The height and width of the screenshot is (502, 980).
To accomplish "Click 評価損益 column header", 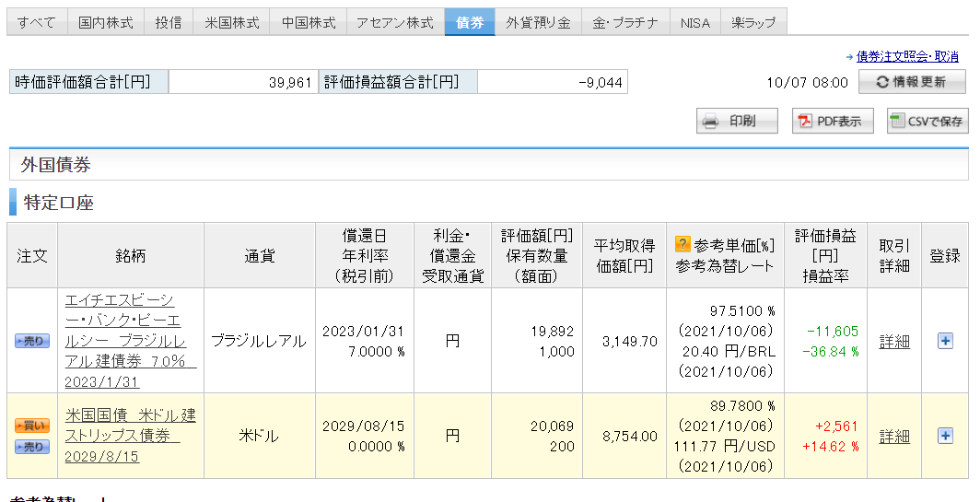I will pos(825,256).
